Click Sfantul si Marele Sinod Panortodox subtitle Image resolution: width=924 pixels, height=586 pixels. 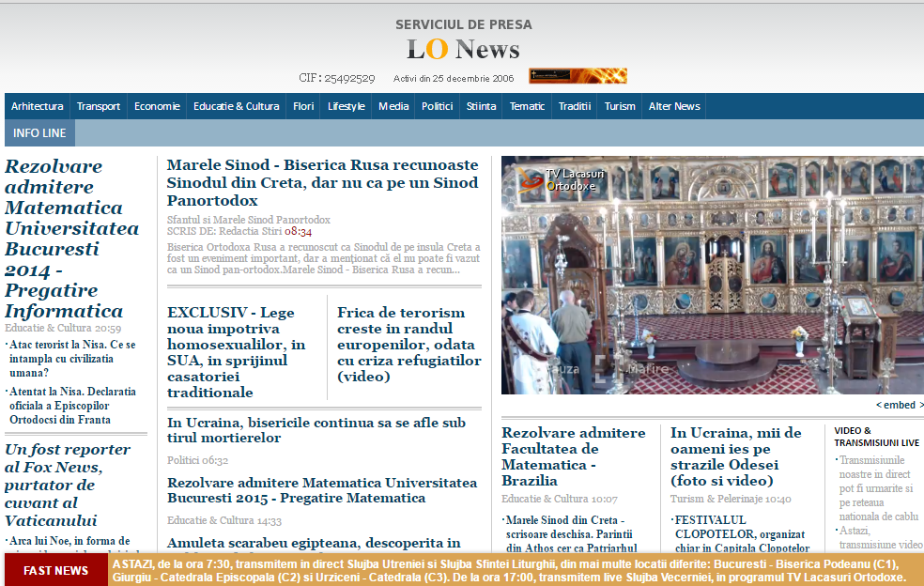pyautogui.click(x=248, y=220)
